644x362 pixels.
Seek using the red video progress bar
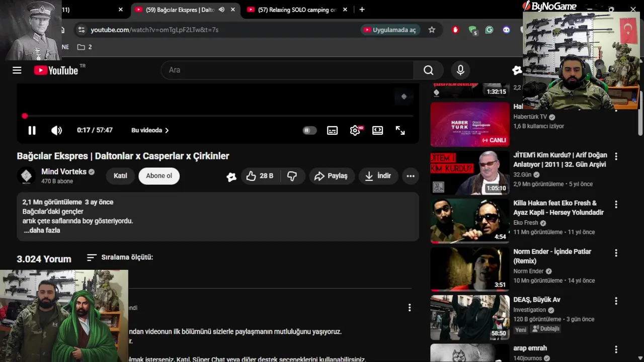(218, 116)
